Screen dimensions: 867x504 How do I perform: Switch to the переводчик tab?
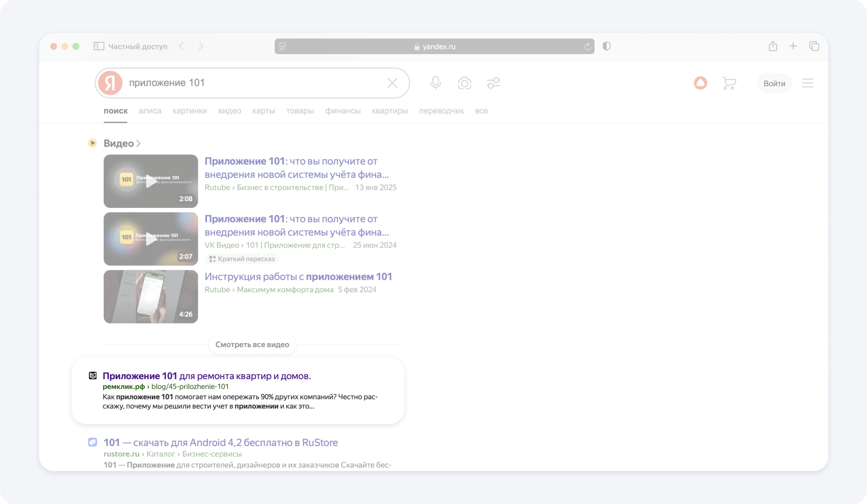[441, 111]
